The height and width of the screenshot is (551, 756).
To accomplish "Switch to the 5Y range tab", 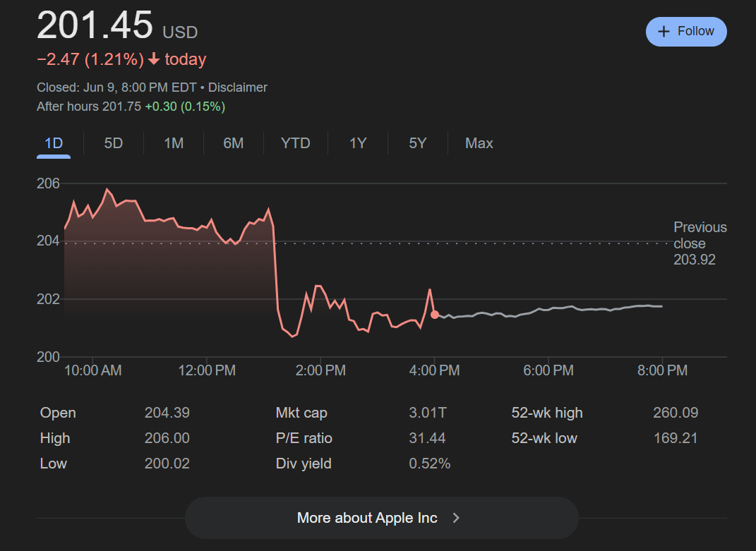I will click(x=418, y=143).
